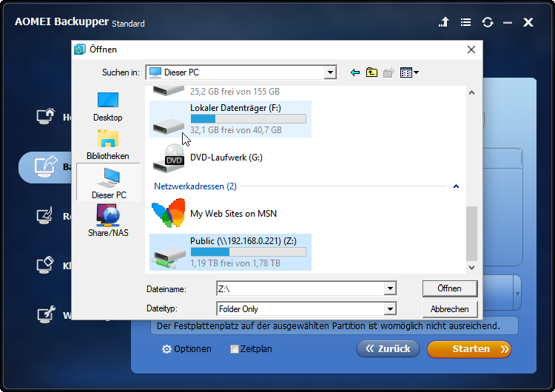Click the Netzwerkadressen (2) header

click(x=195, y=186)
